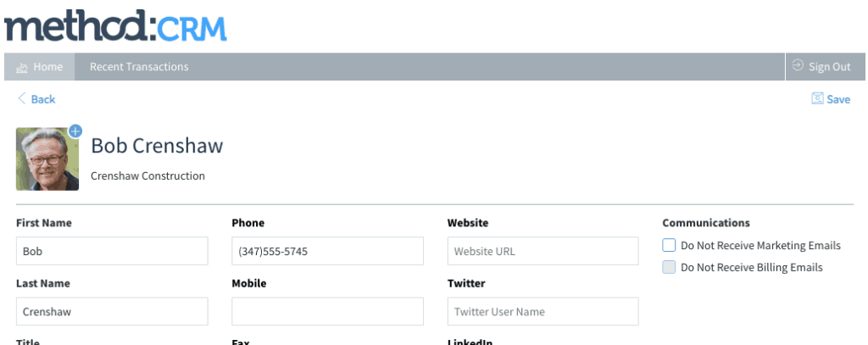Select Bob Crenshaw's profile photo

point(47,159)
